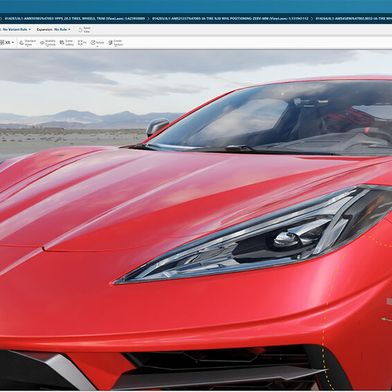Open the Visibility Controls tool

click(48, 43)
